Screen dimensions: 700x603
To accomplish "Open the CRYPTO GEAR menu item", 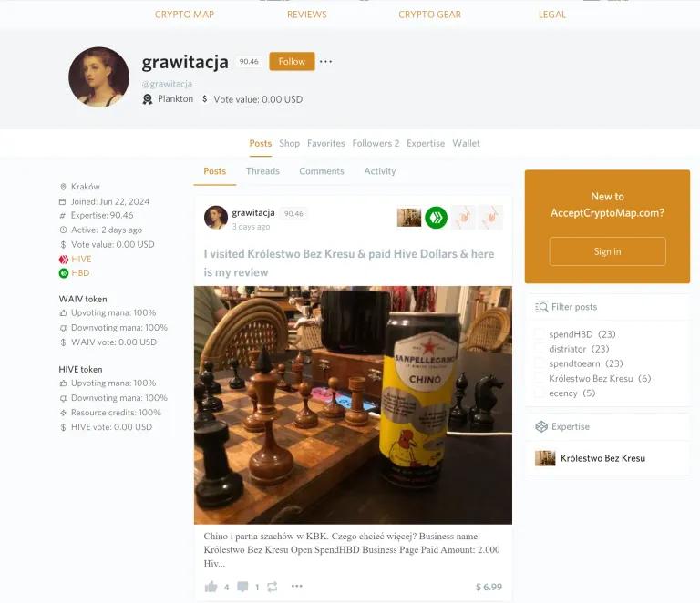I will click(429, 15).
